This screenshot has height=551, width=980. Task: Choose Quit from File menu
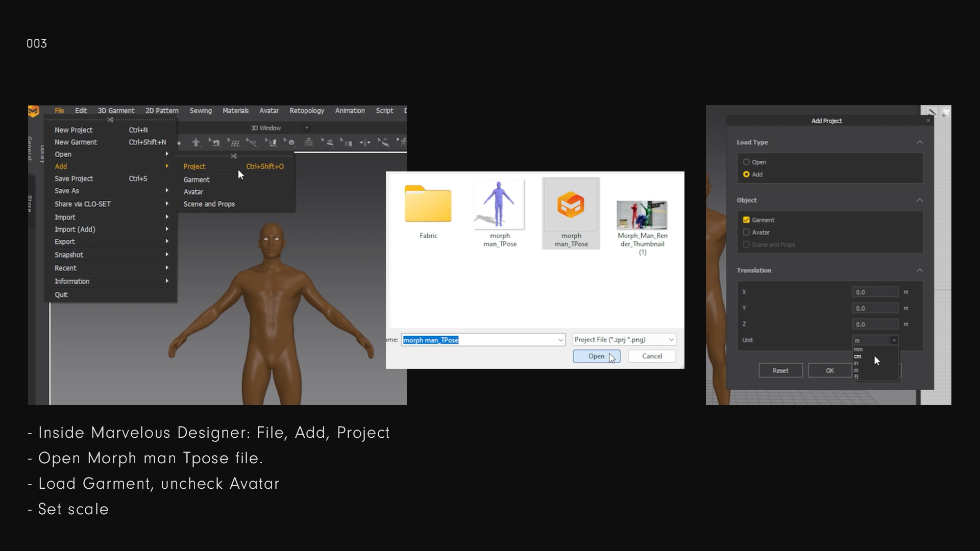[110, 295]
